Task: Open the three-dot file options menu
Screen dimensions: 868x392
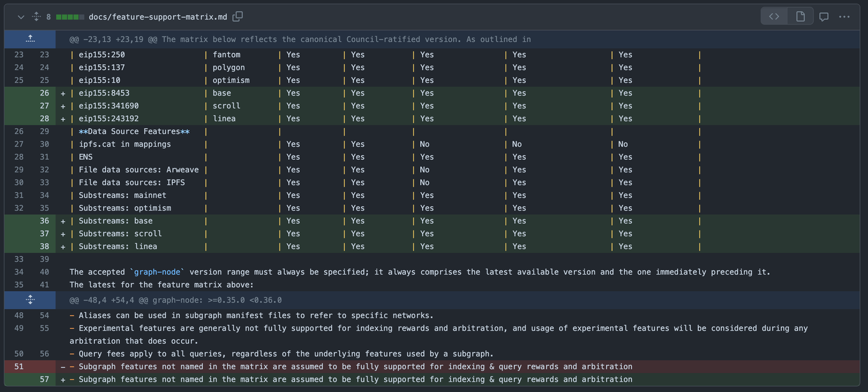Action: coord(844,17)
